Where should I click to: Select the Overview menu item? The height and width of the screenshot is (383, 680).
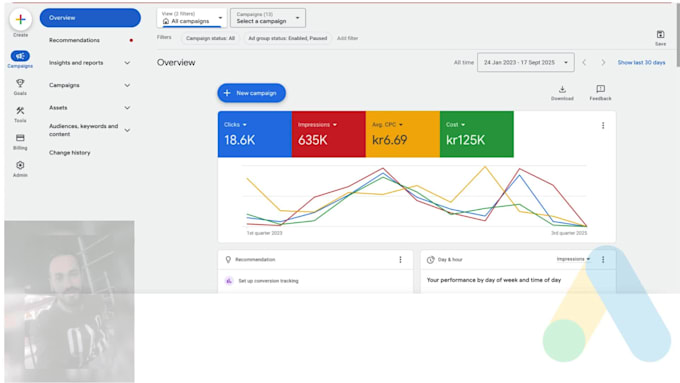click(x=90, y=18)
